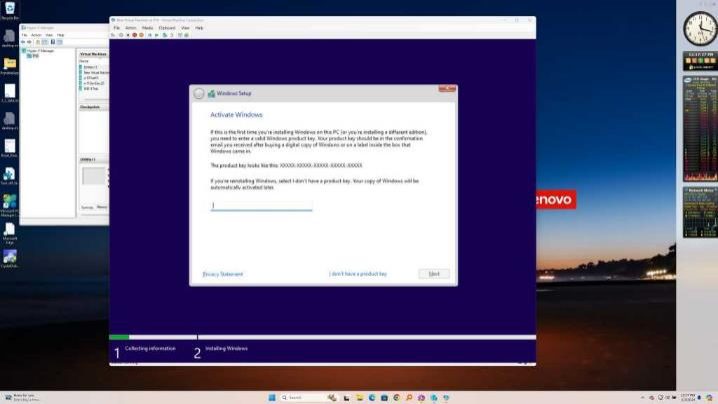Open File Explorer from the taskbar
This screenshot has height=404, width=718.
click(x=359, y=398)
